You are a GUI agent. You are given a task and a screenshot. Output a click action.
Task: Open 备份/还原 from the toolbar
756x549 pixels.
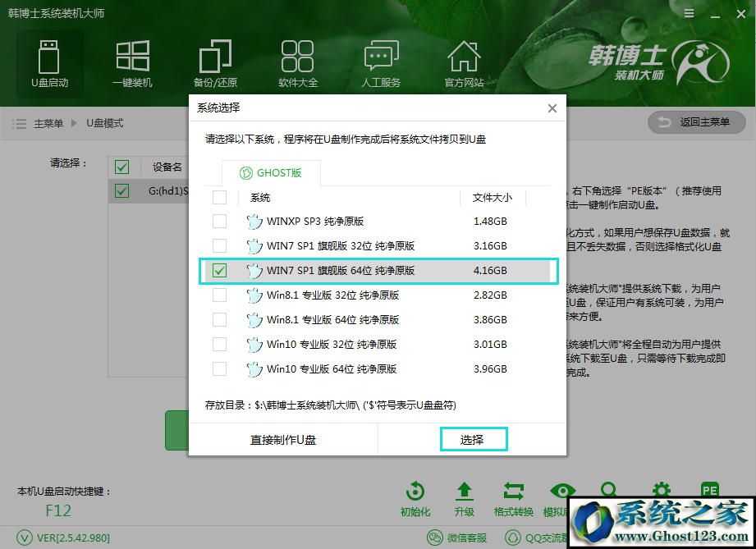(216, 64)
